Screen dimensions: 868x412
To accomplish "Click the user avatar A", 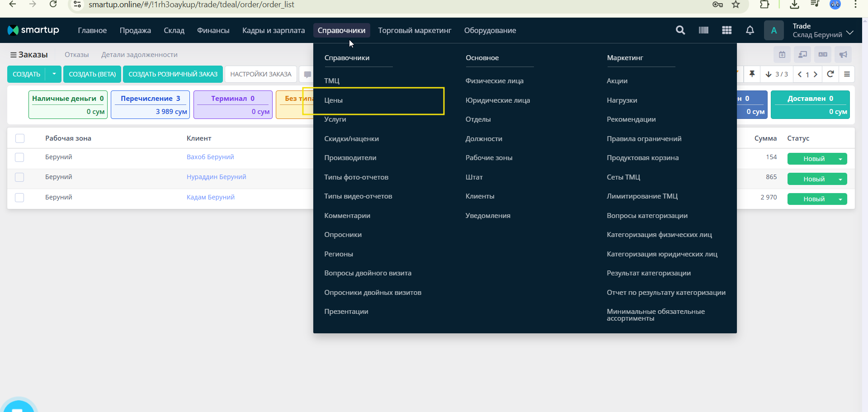I will (774, 30).
